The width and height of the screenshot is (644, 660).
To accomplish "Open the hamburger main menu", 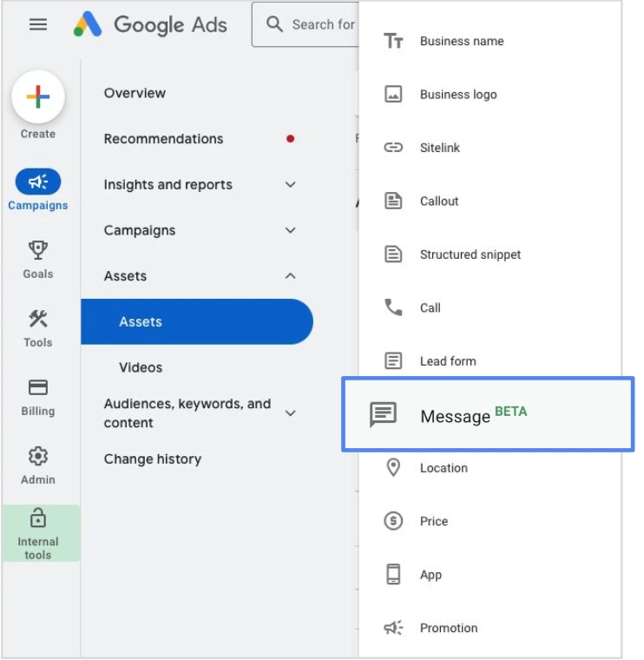I will coord(38,24).
